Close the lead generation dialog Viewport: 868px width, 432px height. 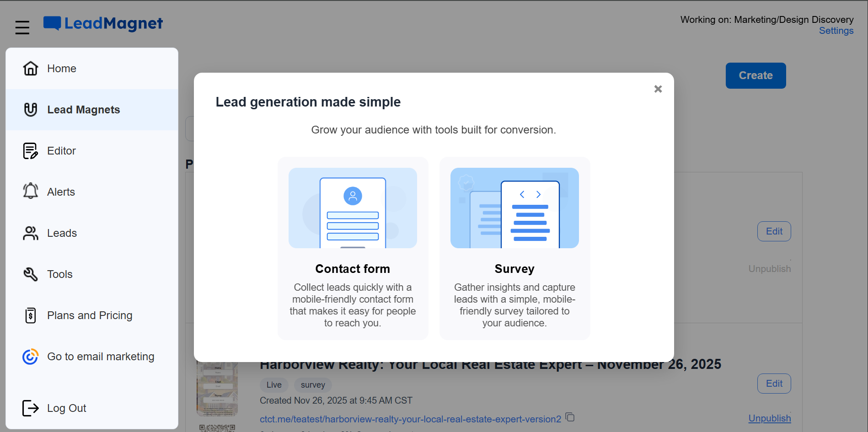658,89
